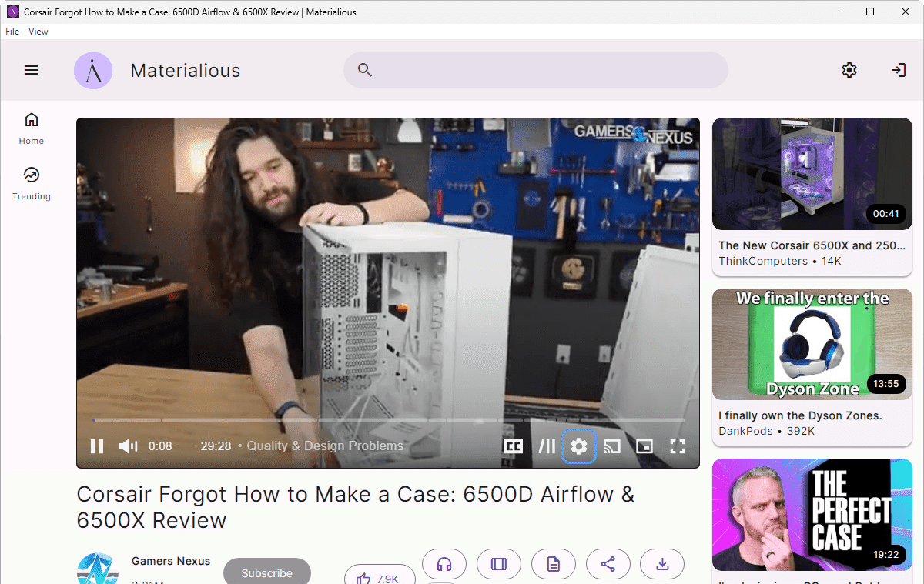Image resolution: width=924 pixels, height=584 pixels.
Task: Open the hamburger navigation menu
Action: pos(32,70)
